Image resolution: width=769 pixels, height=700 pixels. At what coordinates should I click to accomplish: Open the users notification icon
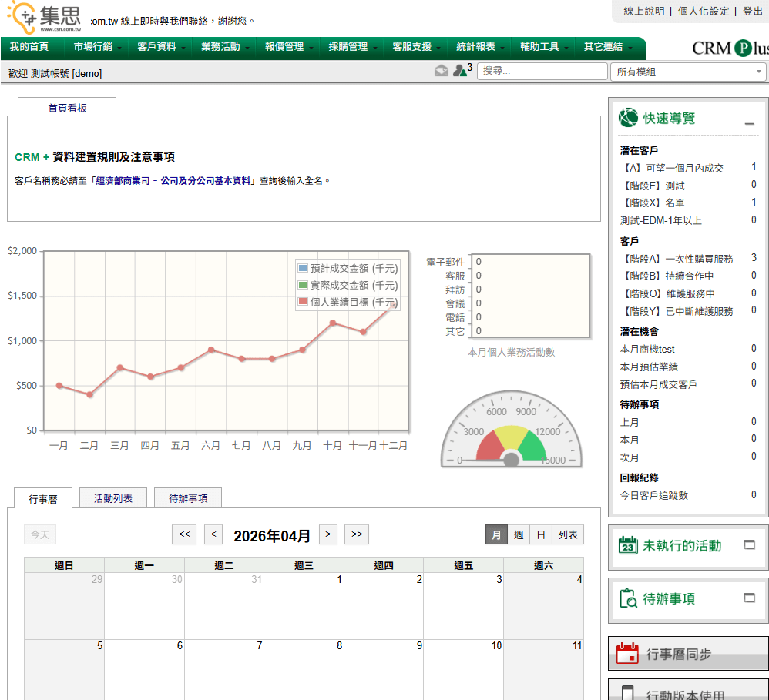click(x=460, y=71)
